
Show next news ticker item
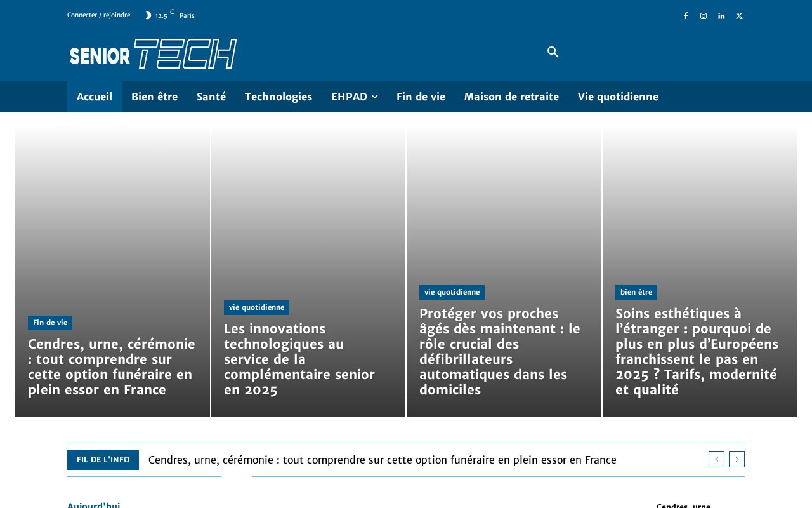[x=737, y=459]
